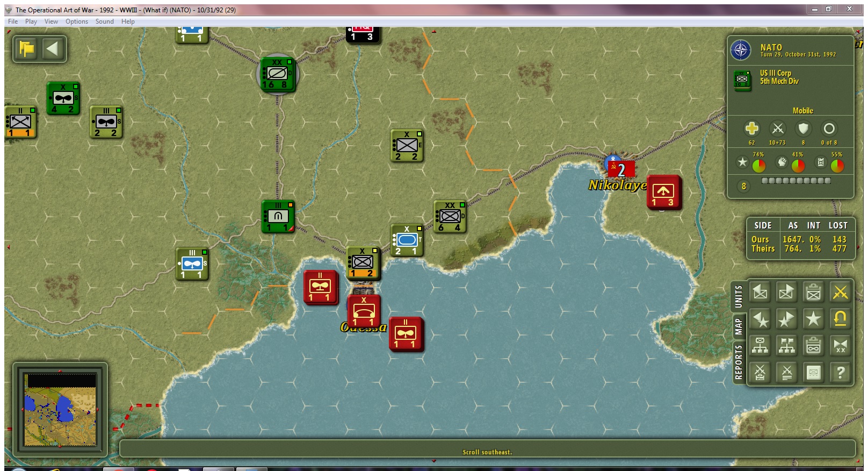Click the 74% proficiency pie gauge
This screenshot has width=868, height=471.
tap(758, 166)
